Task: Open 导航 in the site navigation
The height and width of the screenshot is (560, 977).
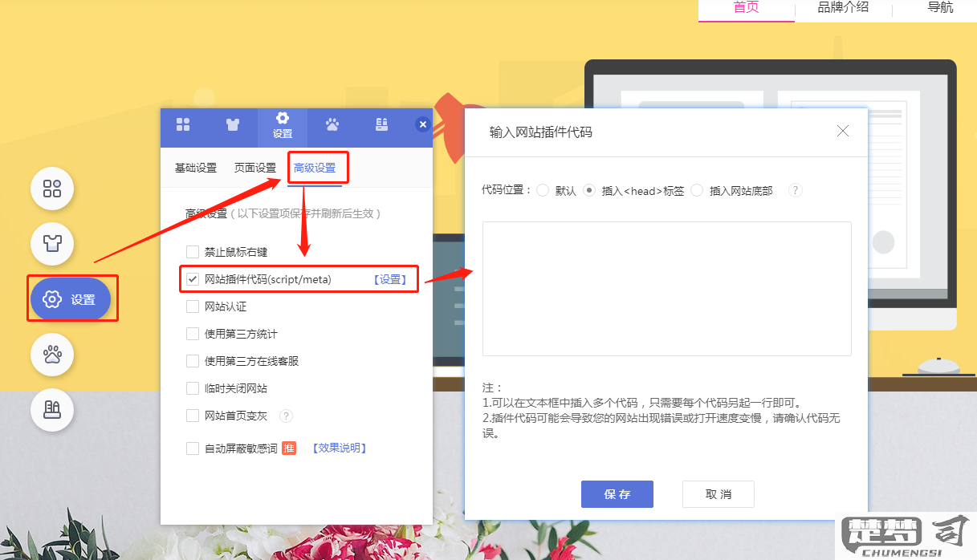Action: 940,8
